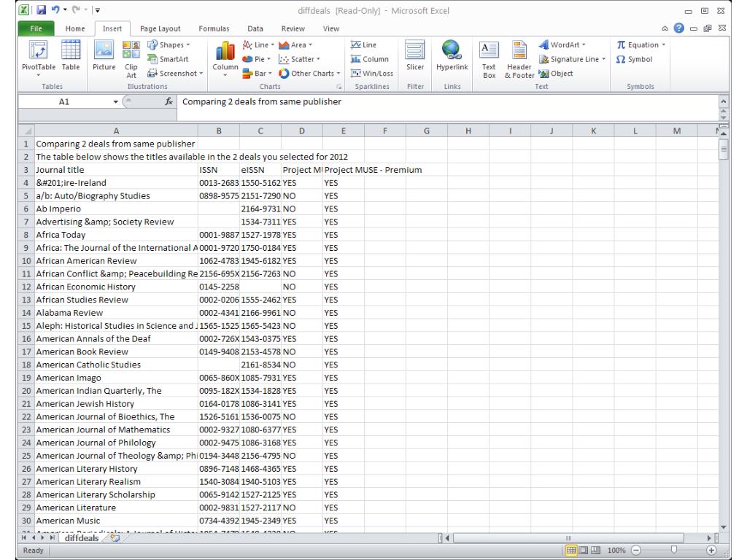Insert a Column chart
This screenshot has height=560, width=747.
pos(225,59)
